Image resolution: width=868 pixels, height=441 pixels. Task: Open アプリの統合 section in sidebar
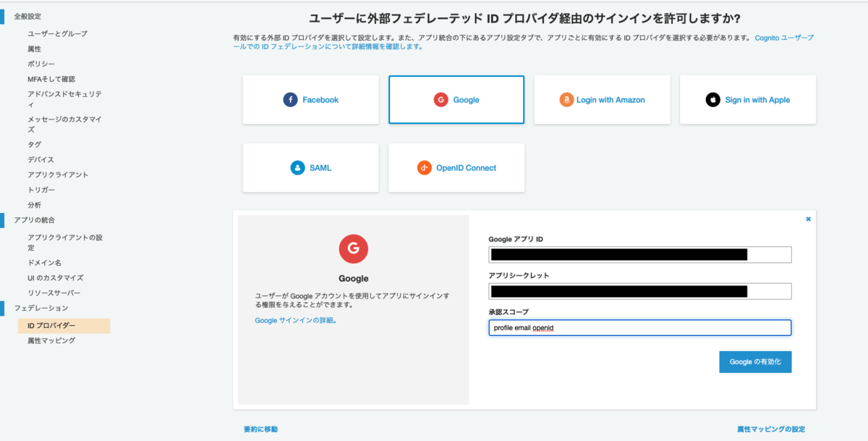[x=34, y=220]
